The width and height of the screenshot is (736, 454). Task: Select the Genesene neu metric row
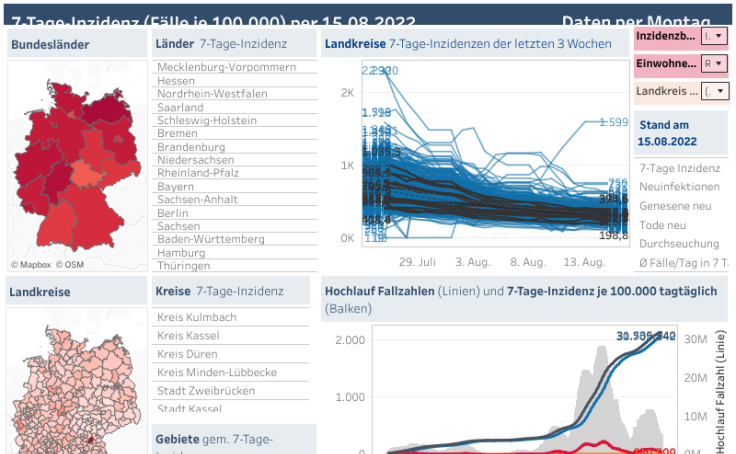675,205
